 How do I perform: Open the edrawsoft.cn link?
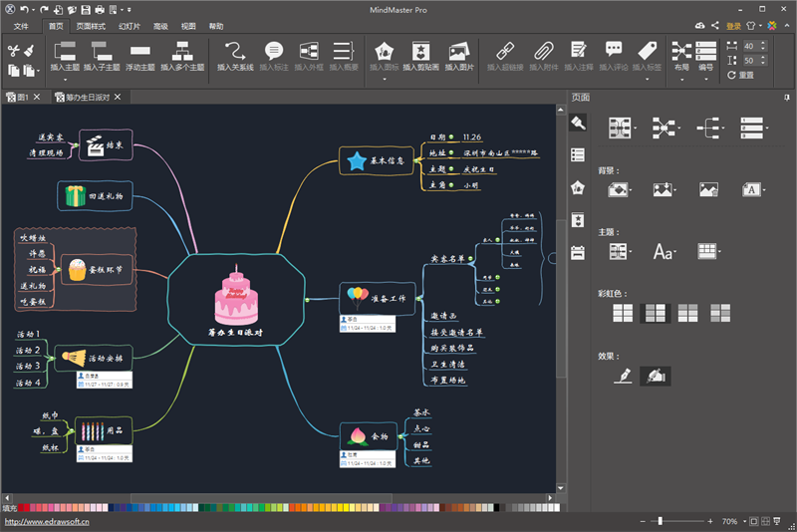click(x=47, y=522)
